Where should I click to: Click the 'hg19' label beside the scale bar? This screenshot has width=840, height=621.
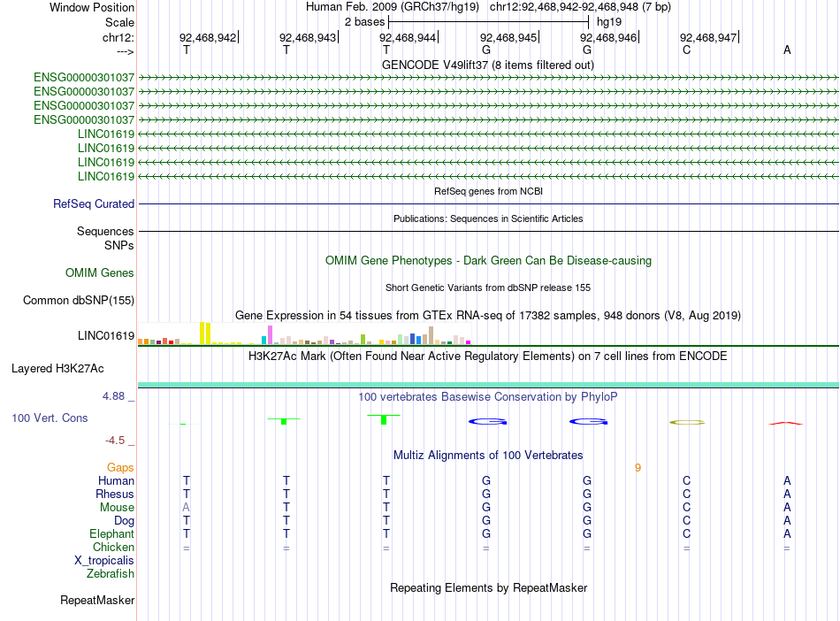[609, 22]
